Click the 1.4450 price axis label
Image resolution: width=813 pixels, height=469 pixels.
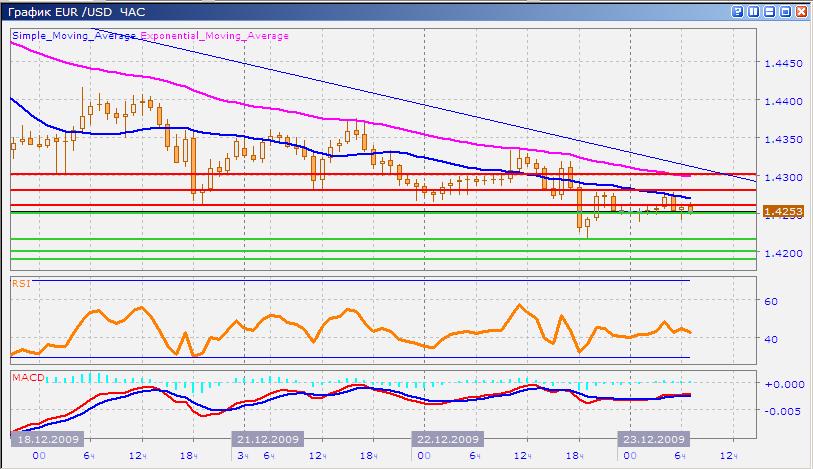783,63
